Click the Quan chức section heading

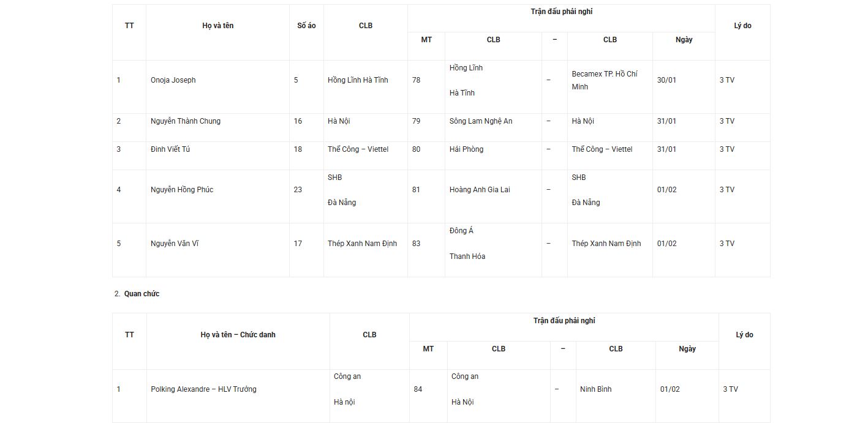142,294
